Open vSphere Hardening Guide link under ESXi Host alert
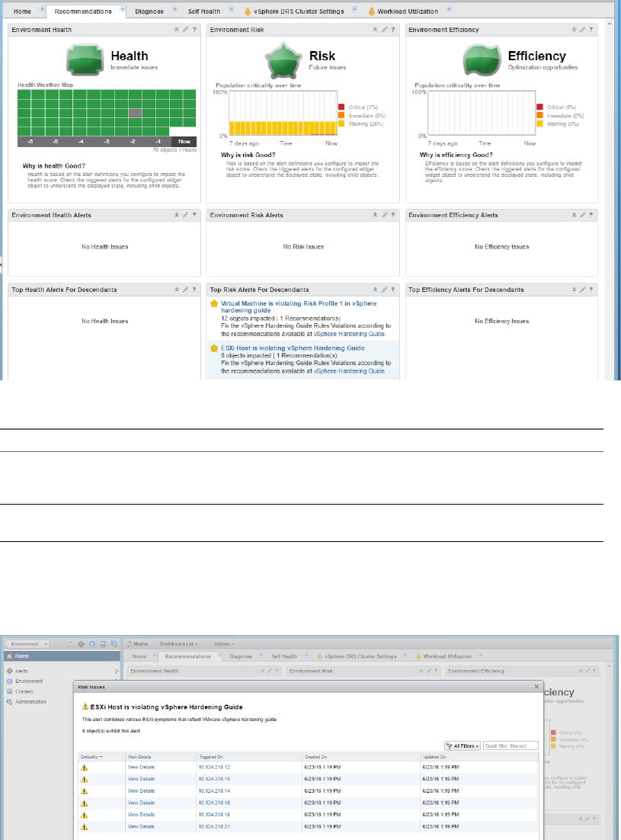The height and width of the screenshot is (840, 621). click(350, 370)
